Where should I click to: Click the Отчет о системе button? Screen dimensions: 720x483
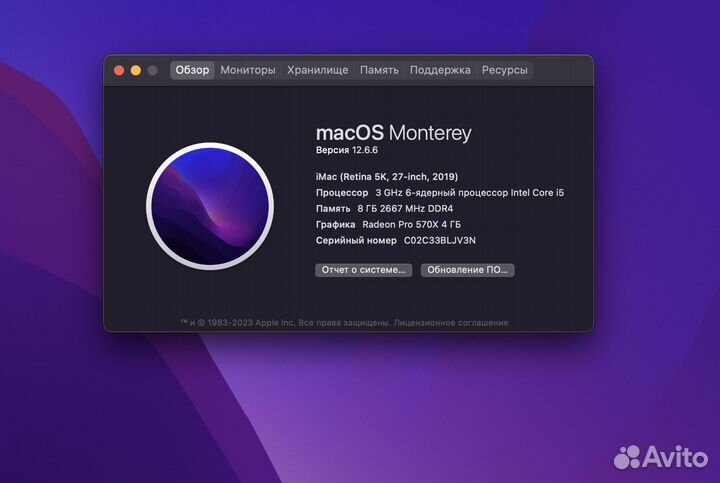tap(363, 270)
